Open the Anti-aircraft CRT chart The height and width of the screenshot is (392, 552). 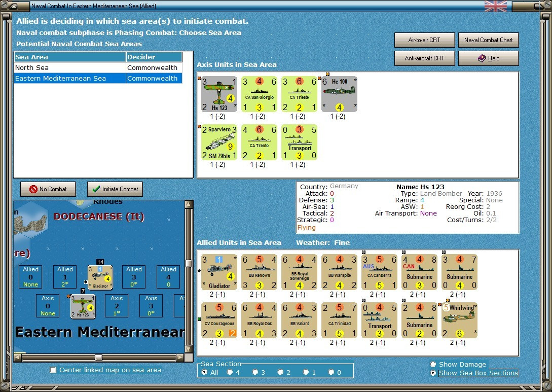[425, 58]
